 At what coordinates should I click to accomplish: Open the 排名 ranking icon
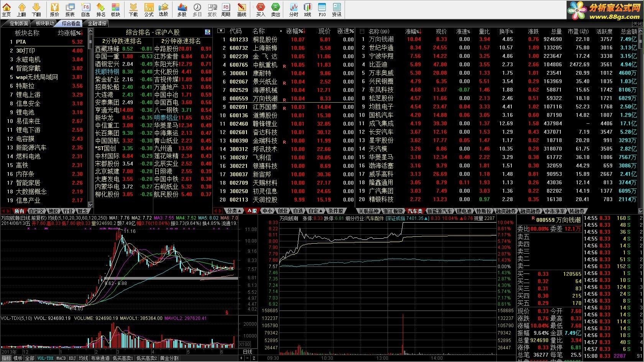point(101,10)
